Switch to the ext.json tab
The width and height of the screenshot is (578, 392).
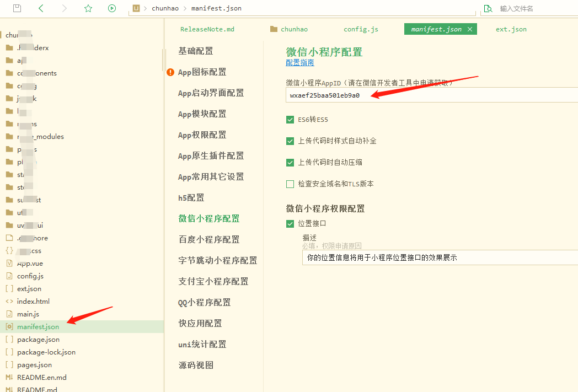tap(511, 29)
